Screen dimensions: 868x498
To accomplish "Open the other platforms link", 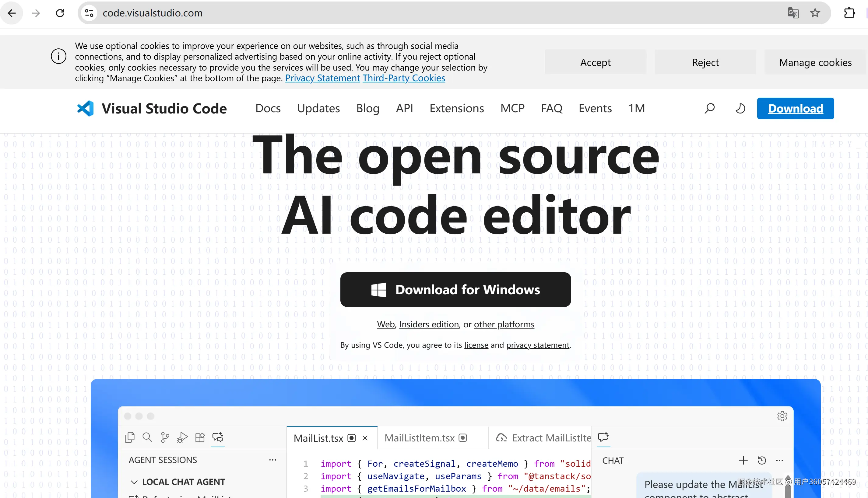I will (x=504, y=324).
